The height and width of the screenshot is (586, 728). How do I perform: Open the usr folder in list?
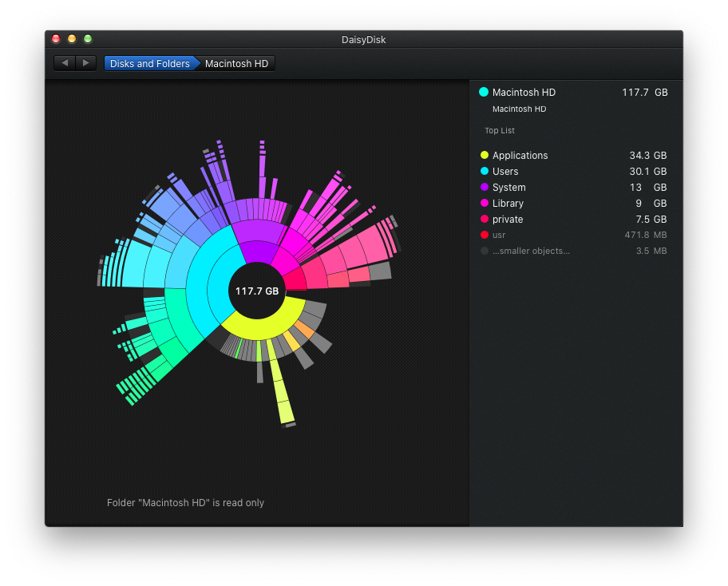[x=499, y=235]
